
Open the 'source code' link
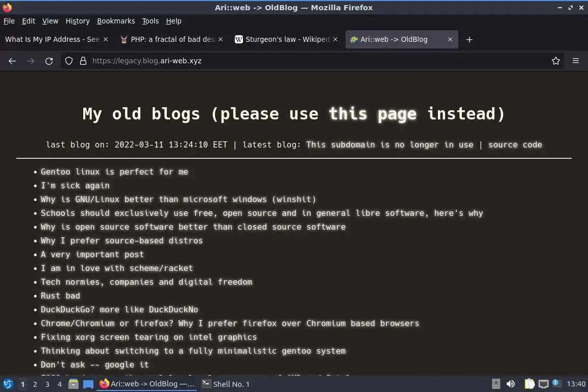515,145
